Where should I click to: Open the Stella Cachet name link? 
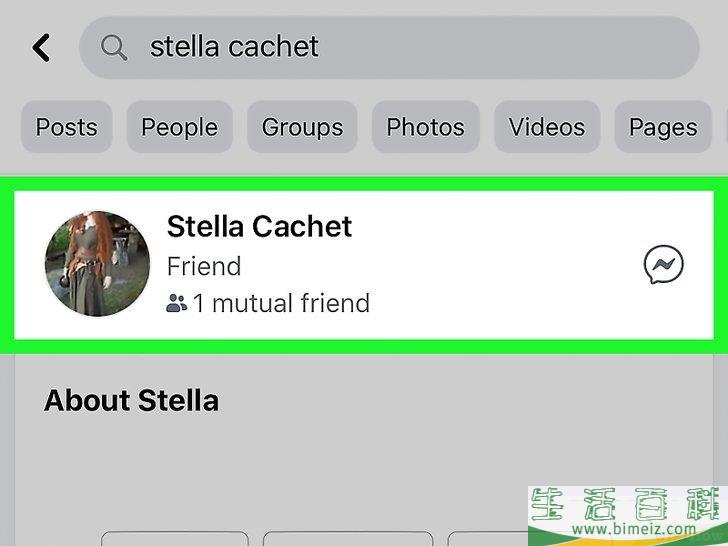[x=259, y=227]
